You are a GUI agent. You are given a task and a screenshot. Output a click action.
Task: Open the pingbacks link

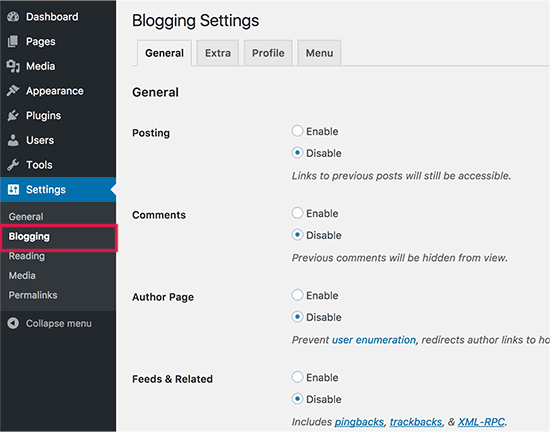tap(359, 422)
